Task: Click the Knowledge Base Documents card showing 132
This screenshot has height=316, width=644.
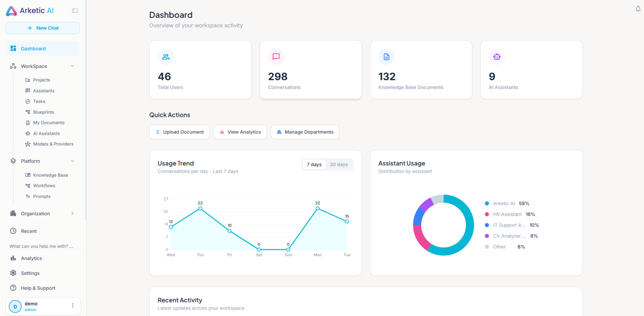Action: tap(421, 70)
